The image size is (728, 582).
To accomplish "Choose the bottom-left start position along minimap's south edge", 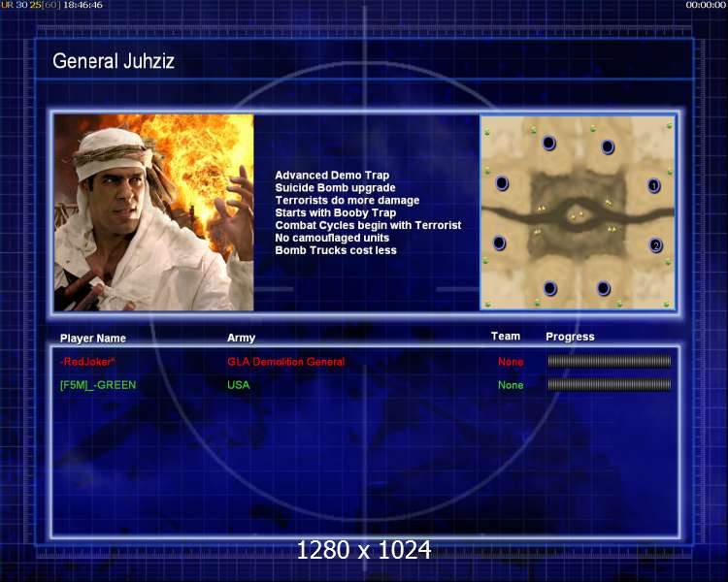I will coord(549,288).
